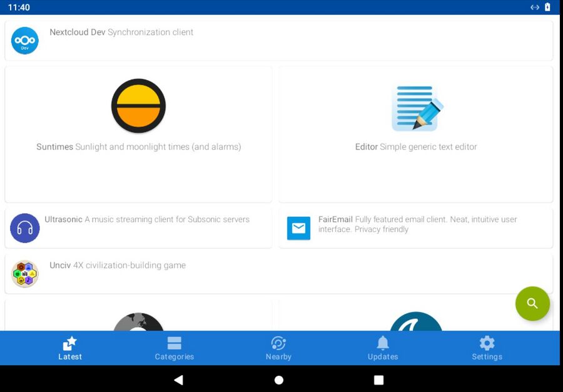
Task: Open the Updates tab label
Action: tap(383, 356)
